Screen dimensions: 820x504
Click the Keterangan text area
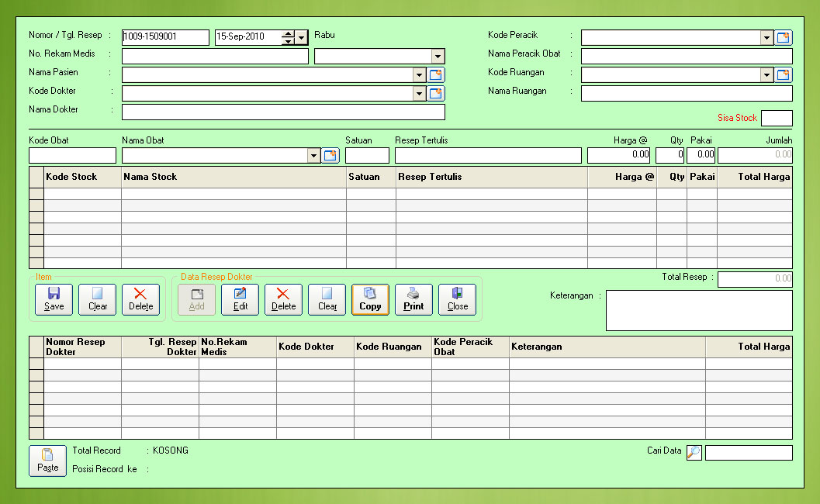[698, 310]
